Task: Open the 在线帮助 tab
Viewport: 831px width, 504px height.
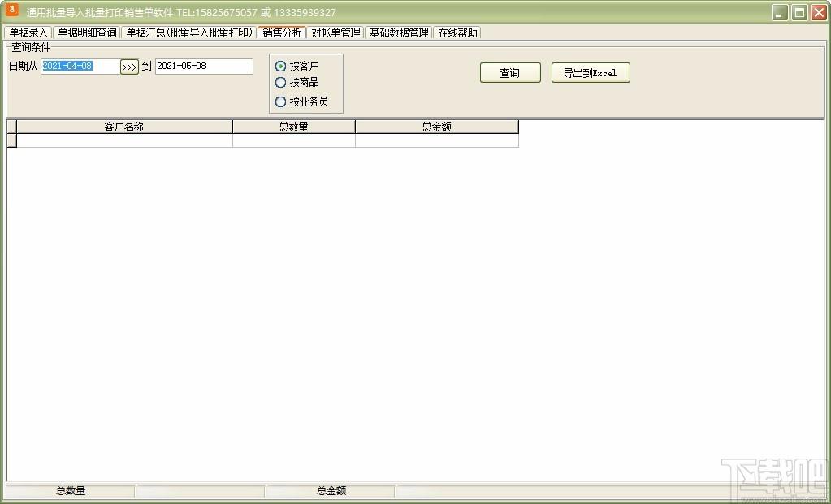Action: point(457,32)
